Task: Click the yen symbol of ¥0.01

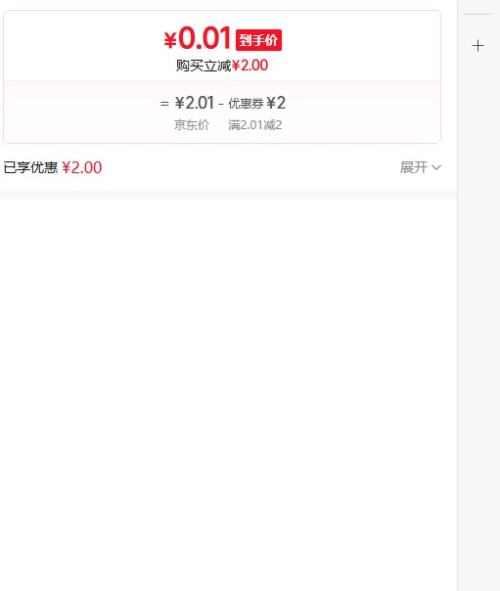Action: (170, 40)
